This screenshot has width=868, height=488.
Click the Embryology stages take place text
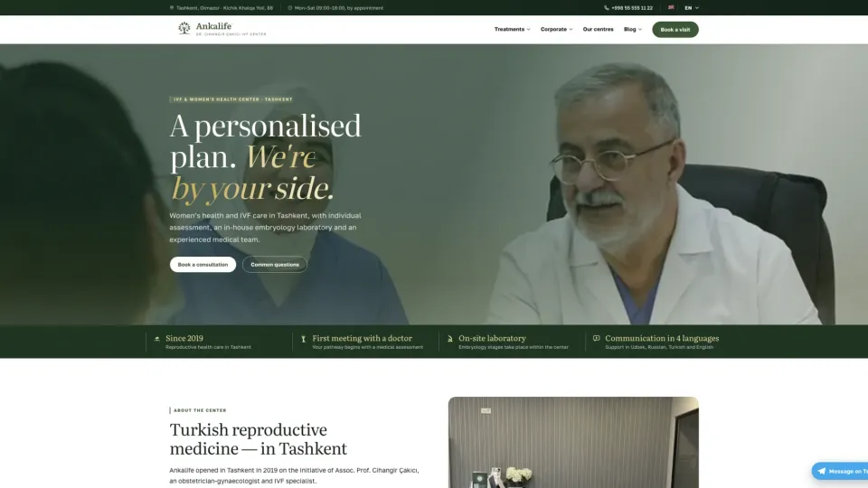(x=514, y=347)
